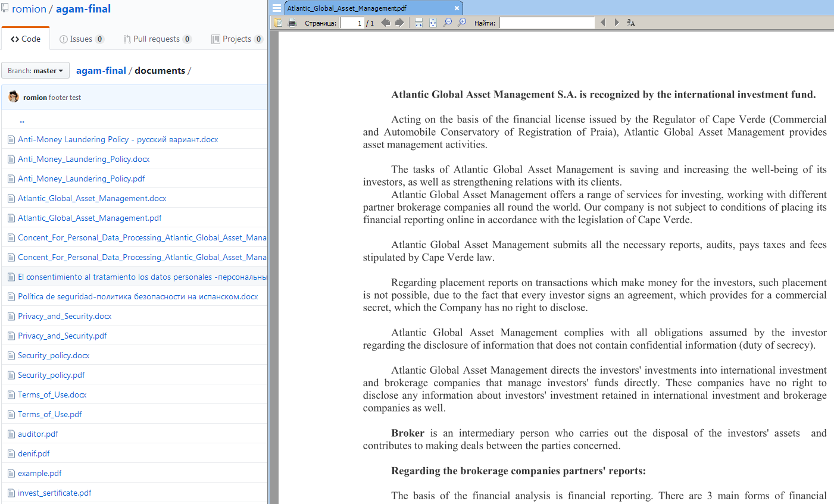Screen dimensions: 834x504
Task: Open El consentimiento al tratamiento file
Action: point(142,277)
